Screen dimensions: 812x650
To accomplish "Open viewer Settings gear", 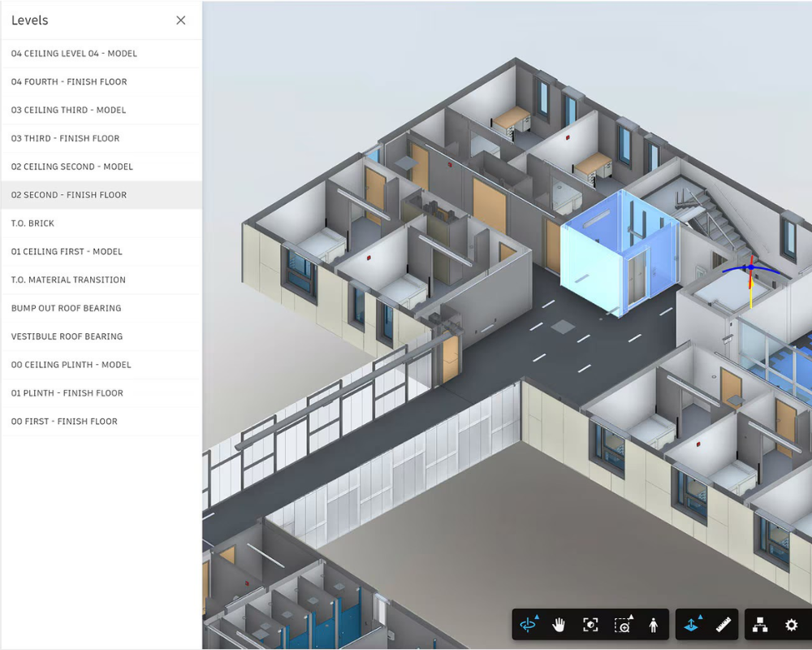I will (x=791, y=625).
